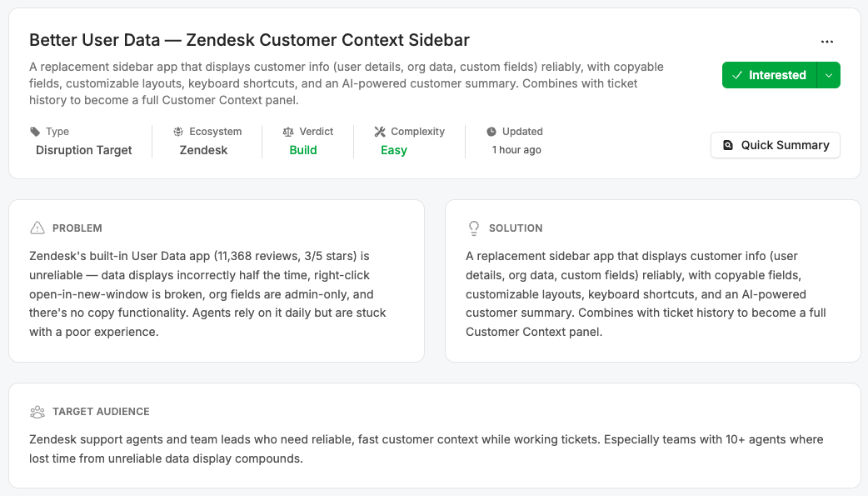Click the Complexity tools icon

pyautogui.click(x=380, y=132)
